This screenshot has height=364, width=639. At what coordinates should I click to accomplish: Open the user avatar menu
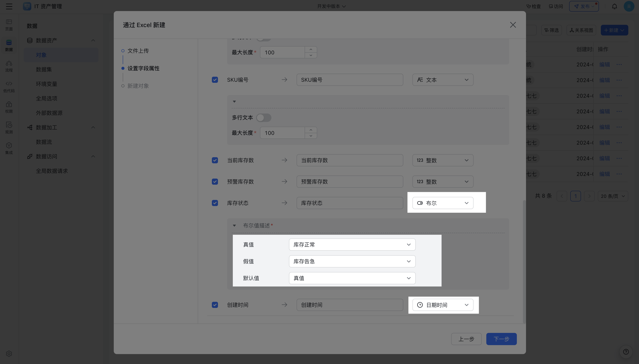click(629, 6)
